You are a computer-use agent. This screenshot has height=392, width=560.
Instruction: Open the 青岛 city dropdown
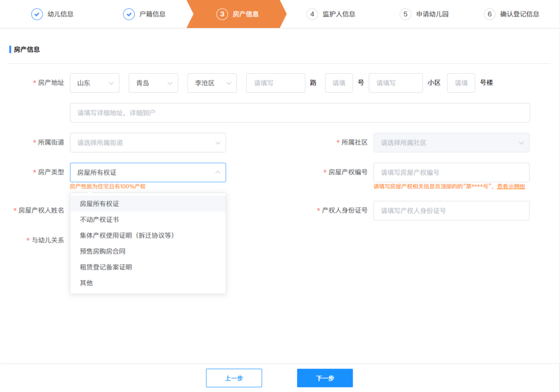point(153,83)
